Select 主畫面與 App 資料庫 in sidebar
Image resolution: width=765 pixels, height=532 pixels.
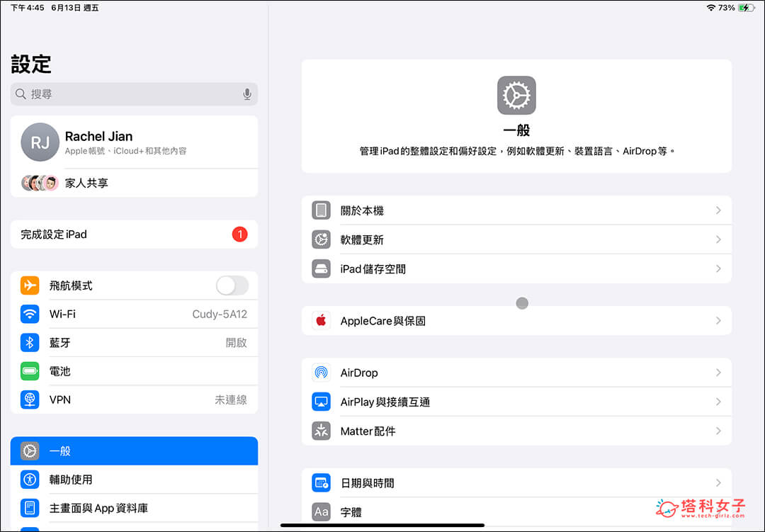(x=134, y=508)
